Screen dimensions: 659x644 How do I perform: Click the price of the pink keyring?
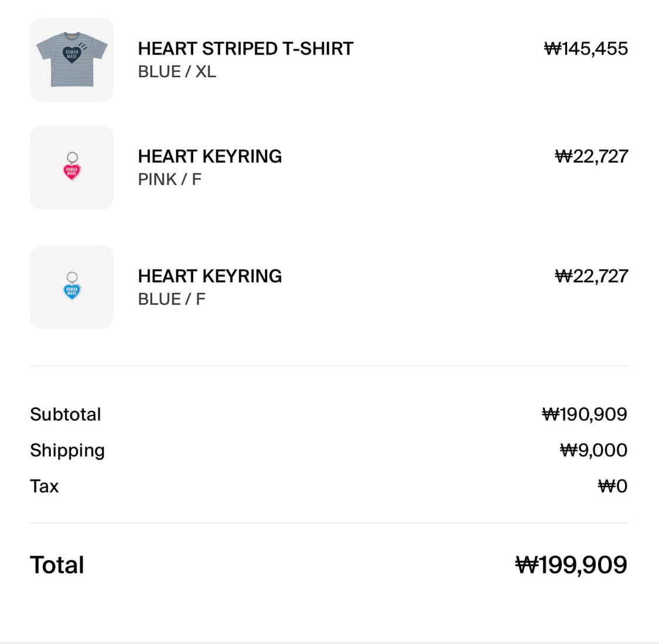coord(591,156)
